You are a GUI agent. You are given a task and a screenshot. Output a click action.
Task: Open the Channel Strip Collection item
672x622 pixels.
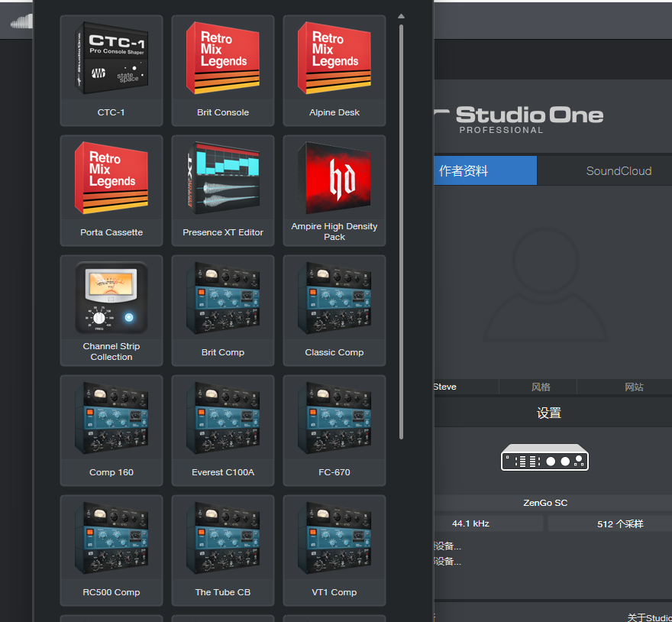click(x=111, y=310)
